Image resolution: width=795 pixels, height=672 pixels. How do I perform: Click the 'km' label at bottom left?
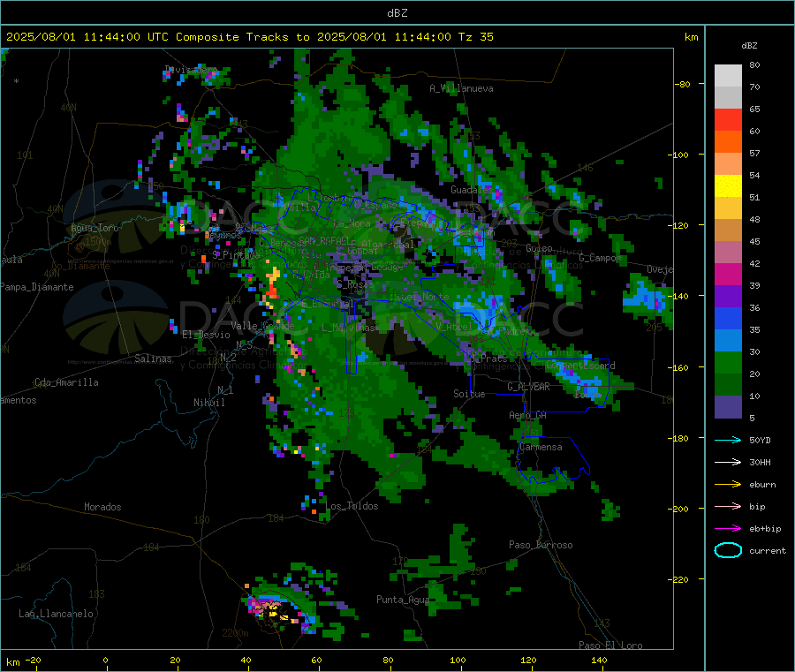pyautogui.click(x=12, y=662)
